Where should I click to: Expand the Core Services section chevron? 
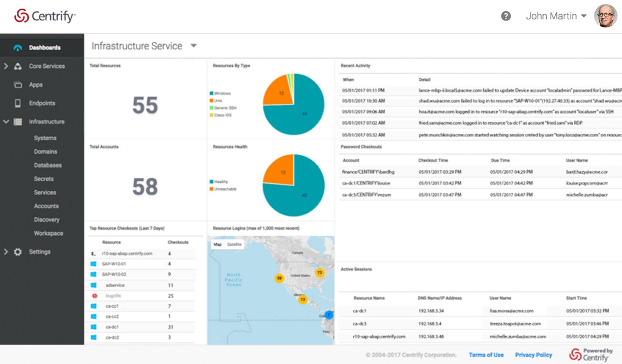click(x=6, y=66)
